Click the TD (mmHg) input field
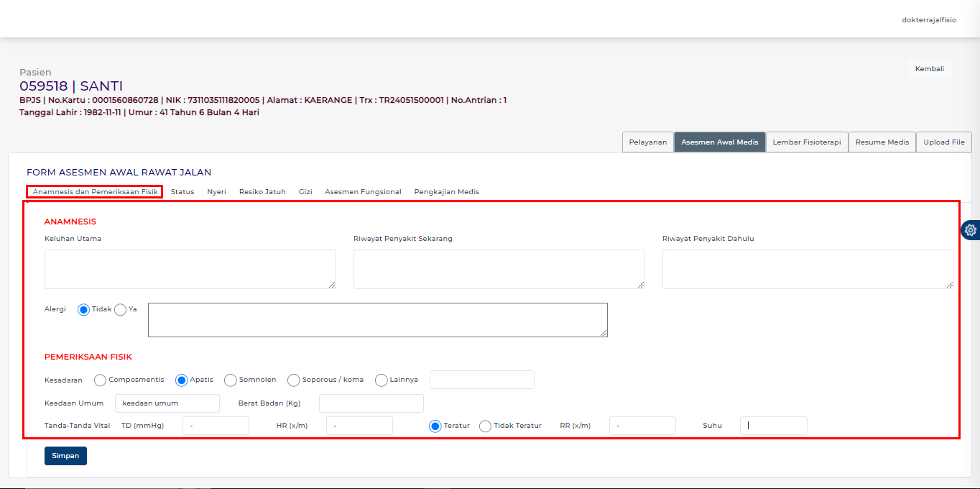Screen dimensions: 980x489 pyautogui.click(x=216, y=426)
